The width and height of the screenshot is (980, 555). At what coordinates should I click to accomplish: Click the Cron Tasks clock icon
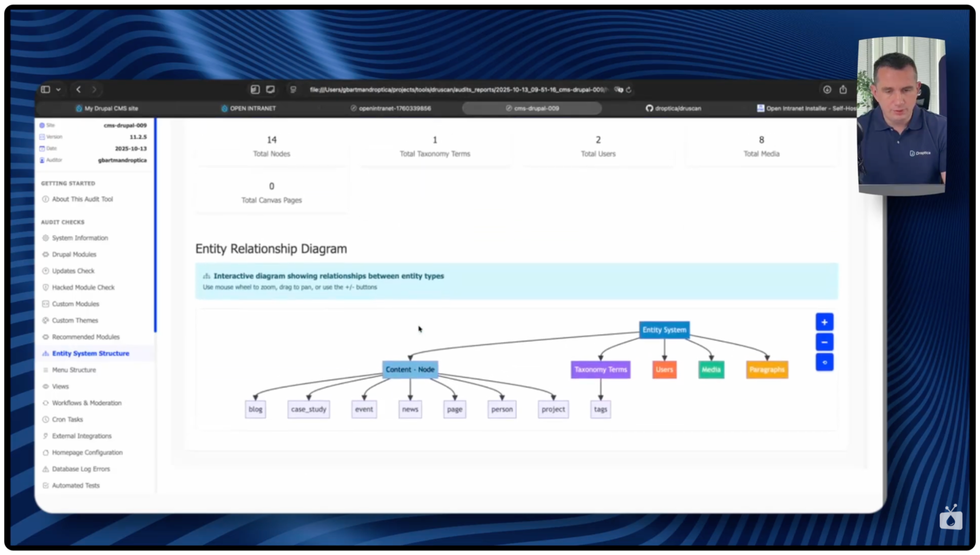point(46,419)
